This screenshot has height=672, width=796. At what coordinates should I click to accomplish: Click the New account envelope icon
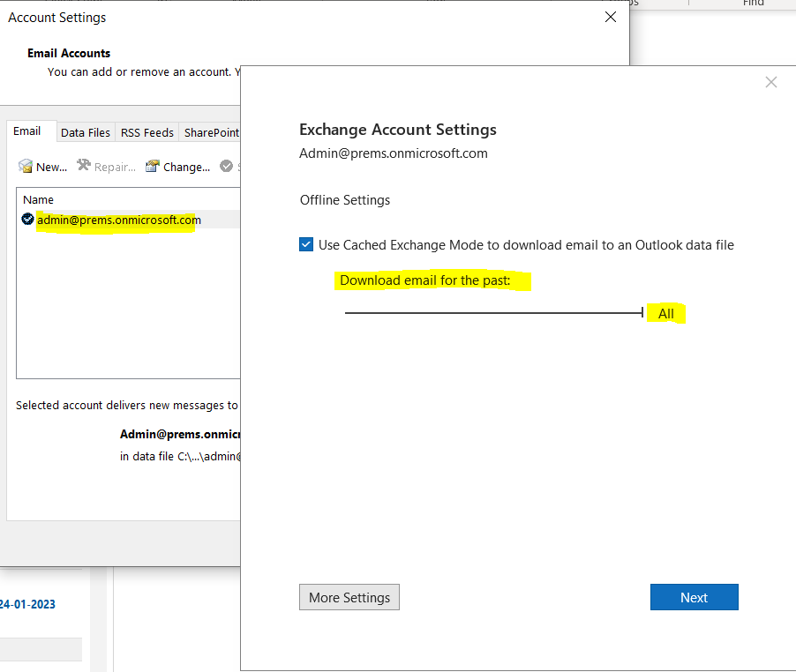[25, 166]
